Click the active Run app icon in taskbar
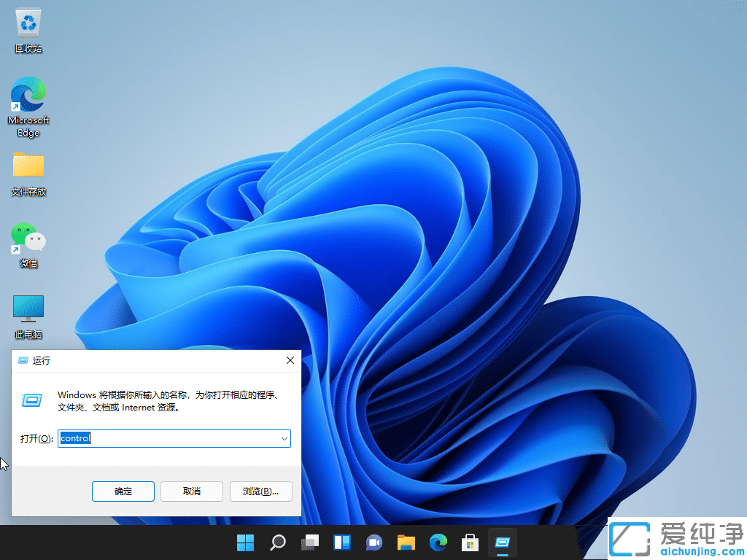 502,542
